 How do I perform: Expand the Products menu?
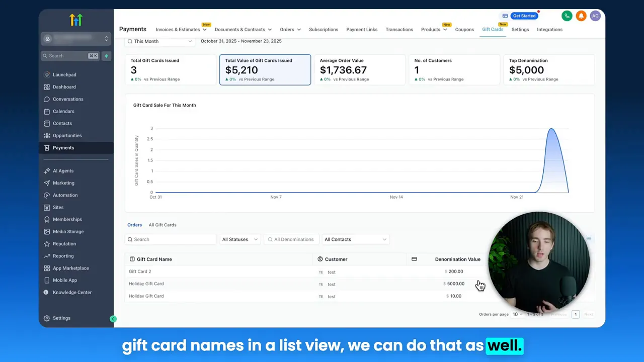coord(434,30)
